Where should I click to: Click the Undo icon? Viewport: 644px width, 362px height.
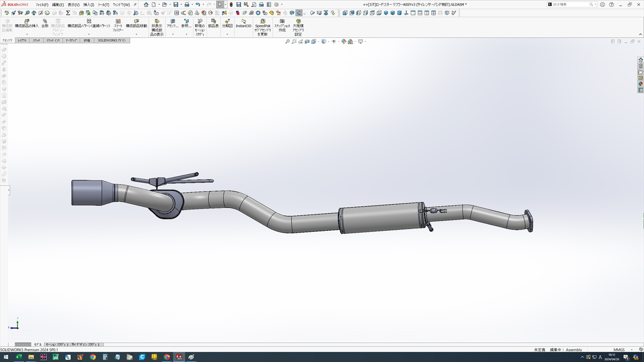click(198, 5)
